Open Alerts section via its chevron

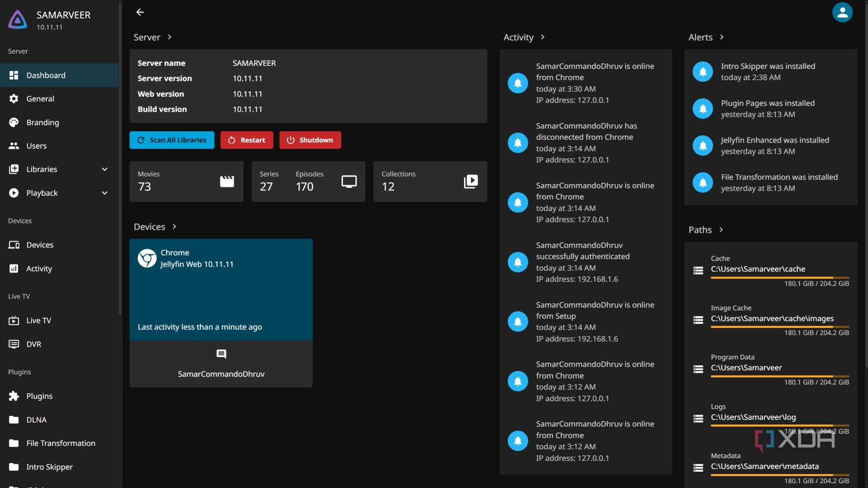coord(722,37)
